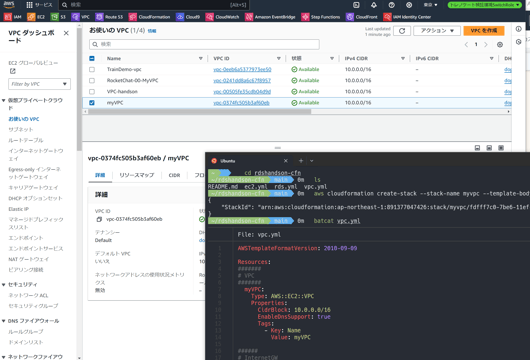Toggle the select-all VPC checkbox
Screen dimensions: 530x360
point(92,58)
